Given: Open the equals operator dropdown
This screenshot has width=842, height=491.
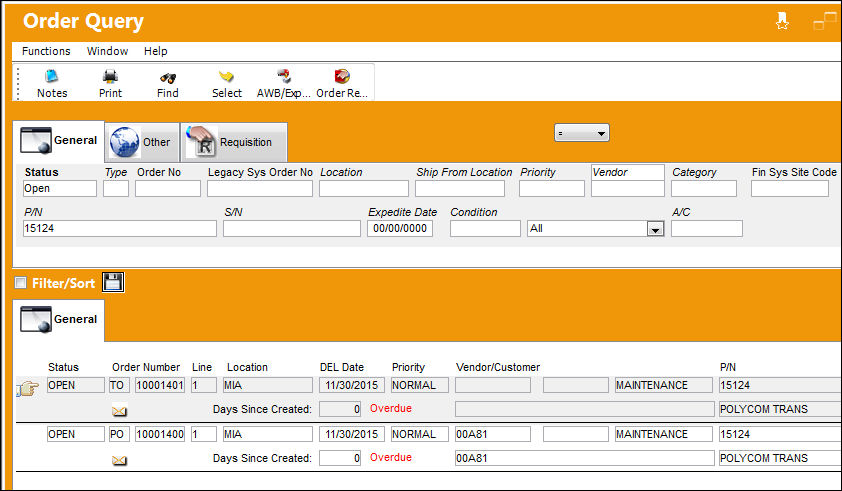Looking at the screenshot, I should point(582,133).
